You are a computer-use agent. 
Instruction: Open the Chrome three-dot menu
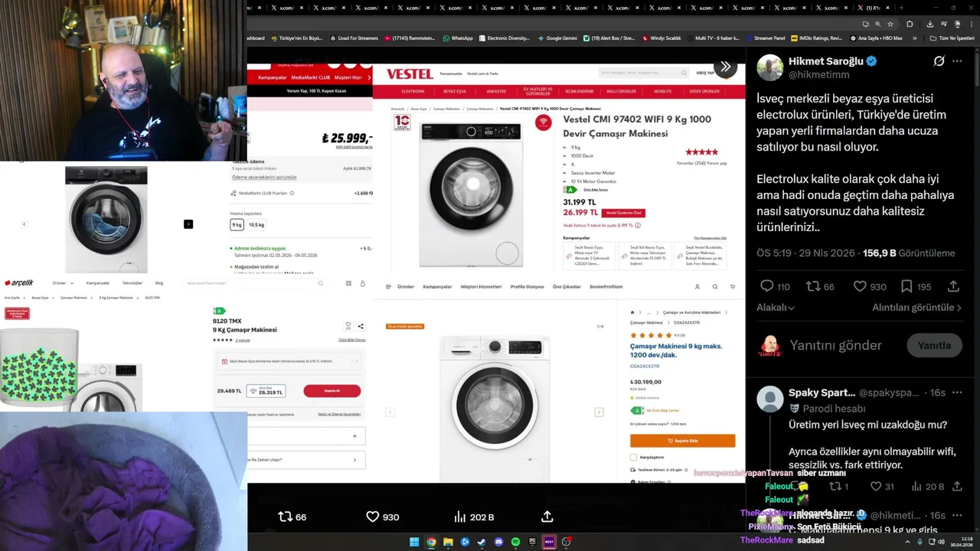click(x=972, y=24)
